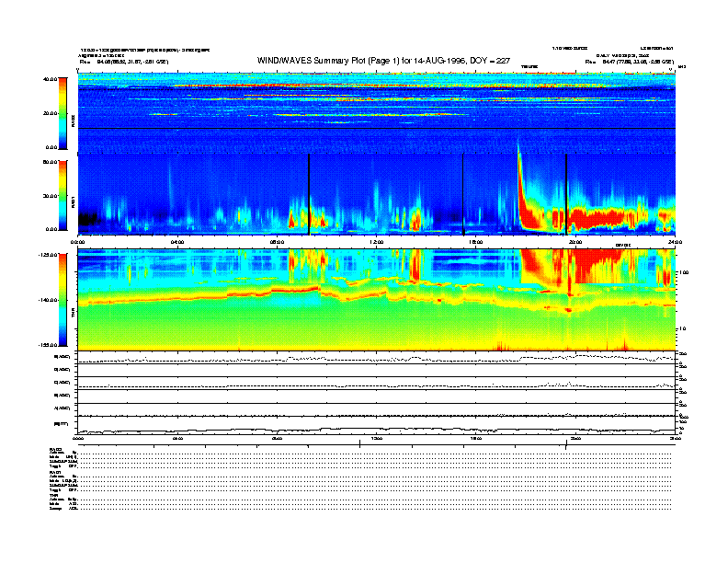Click the 12:00 time axis label
Screen dimensions: 728x563
376,242
